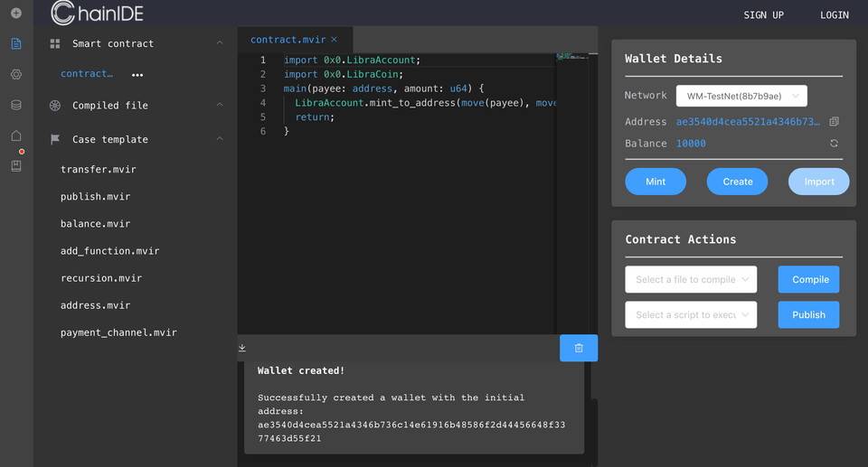Open payment_channel.mvir template

click(119, 332)
